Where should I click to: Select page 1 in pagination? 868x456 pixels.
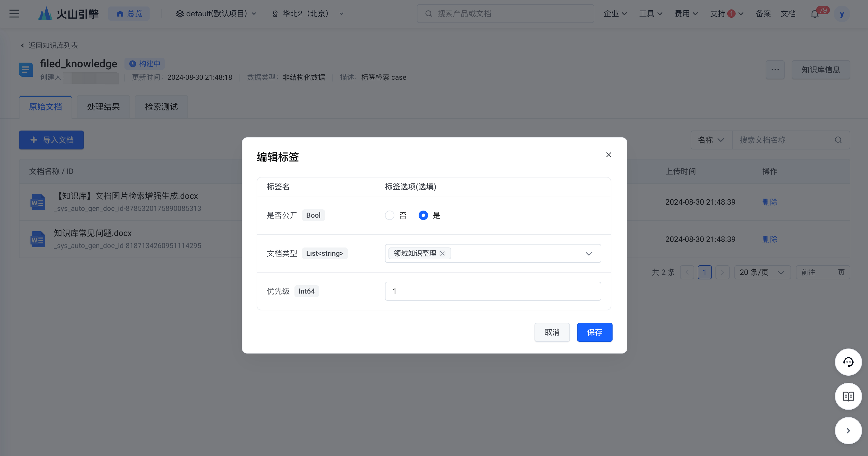coord(705,272)
